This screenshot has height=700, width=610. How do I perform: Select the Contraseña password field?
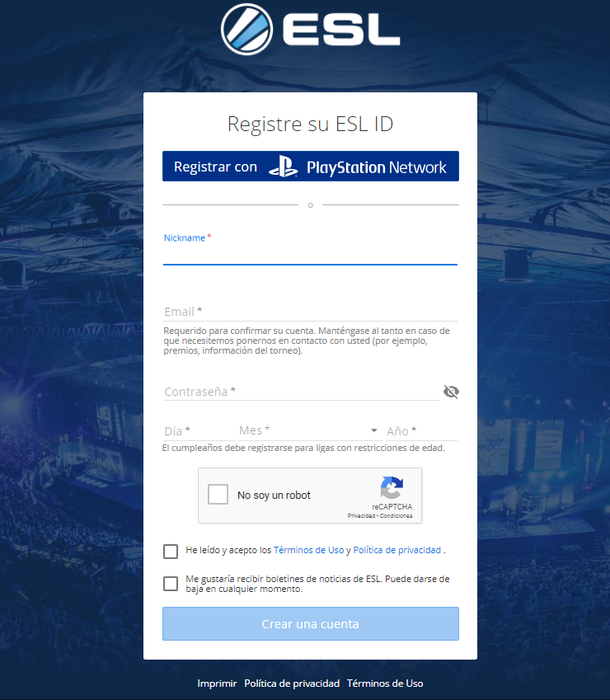[301, 392]
